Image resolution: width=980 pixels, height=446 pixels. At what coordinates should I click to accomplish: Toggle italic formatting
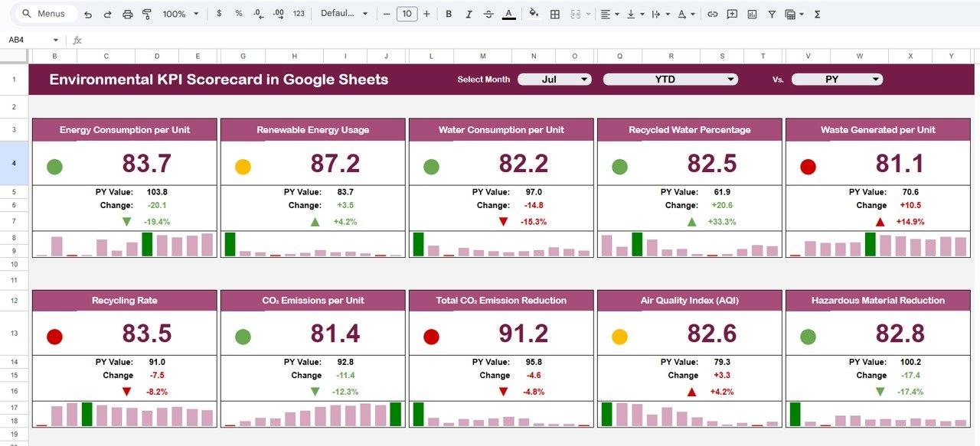coord(469,13)
